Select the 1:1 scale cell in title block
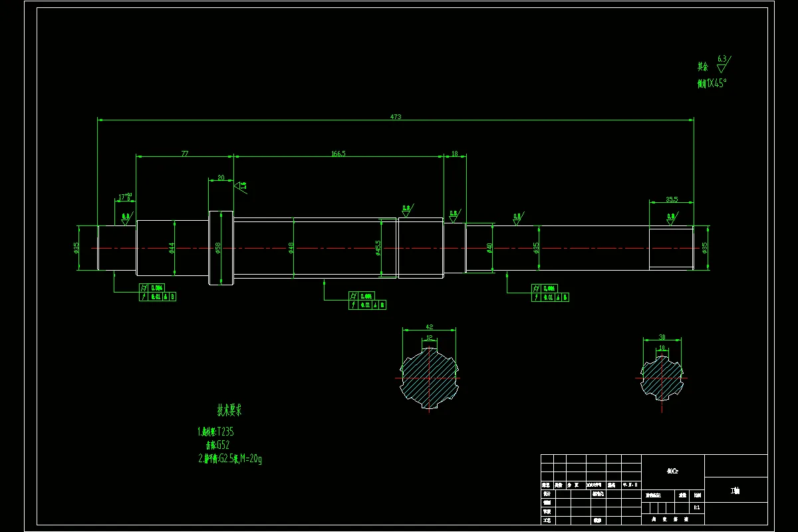The image size is (798, 532). [696, 507]
